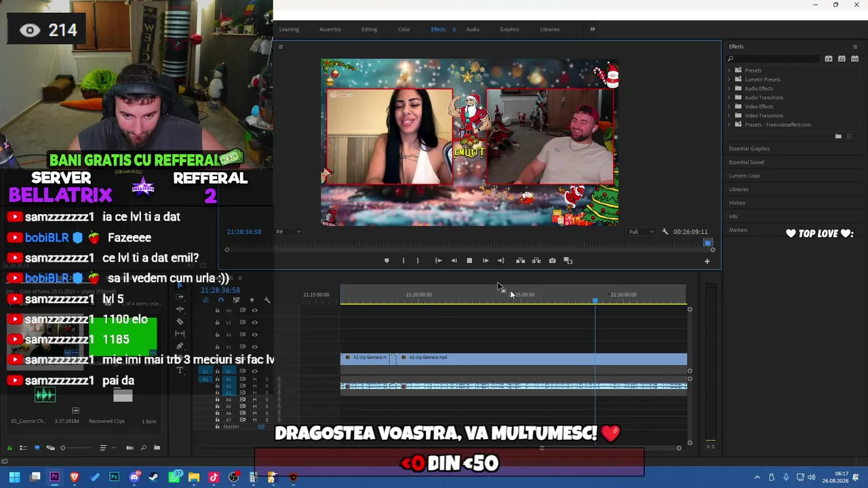Expand the Audio Transitions folder
The image size is (868, 488).
click(730, 98)
